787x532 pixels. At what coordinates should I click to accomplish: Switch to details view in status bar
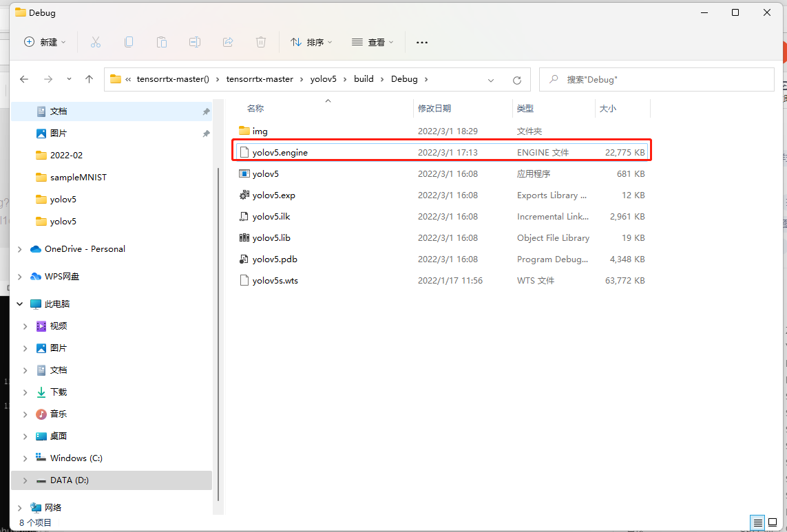[758, 523]
